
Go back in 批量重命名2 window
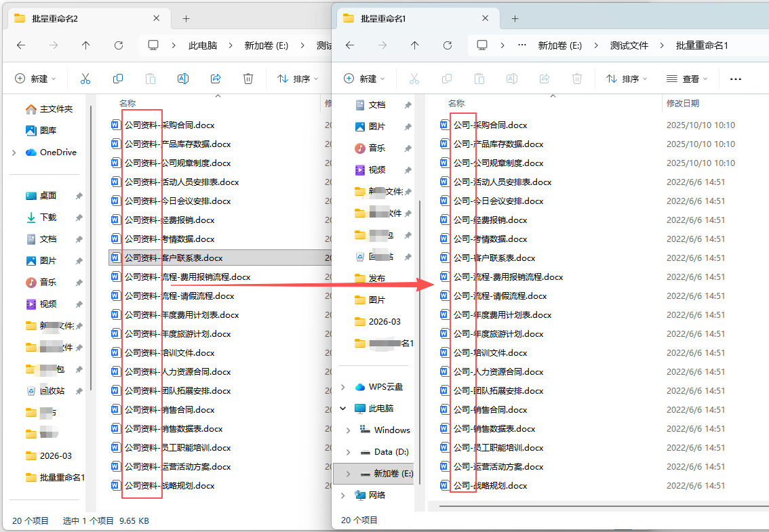click(21, 45)
